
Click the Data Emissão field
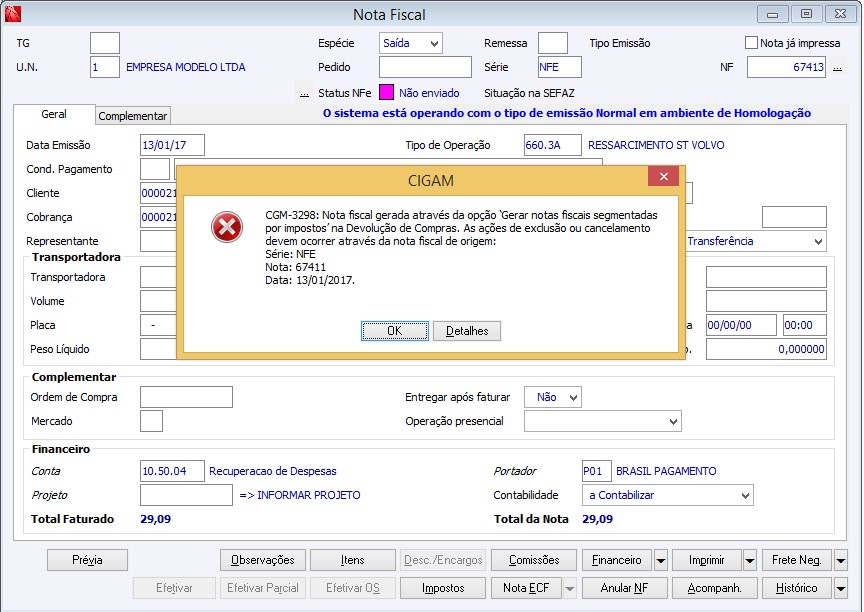tap(172, 145)
